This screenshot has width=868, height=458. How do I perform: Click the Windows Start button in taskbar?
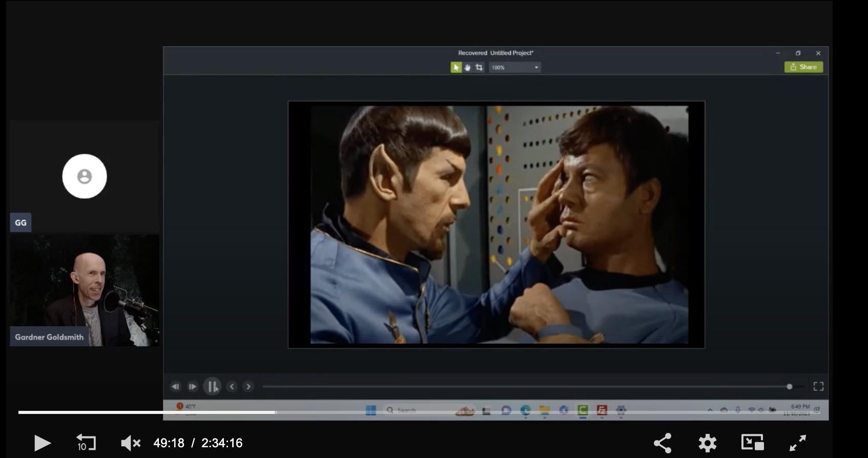pyautogui.click(x=370, y=410)
